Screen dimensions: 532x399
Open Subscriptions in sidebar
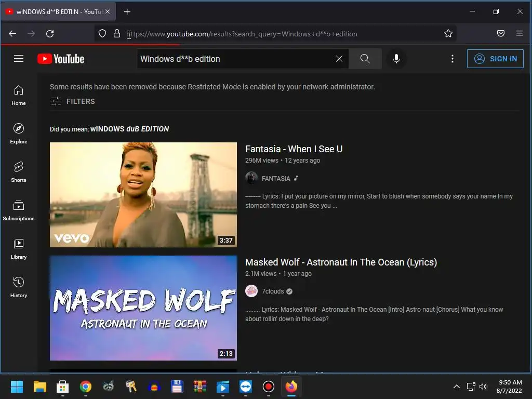19,210
